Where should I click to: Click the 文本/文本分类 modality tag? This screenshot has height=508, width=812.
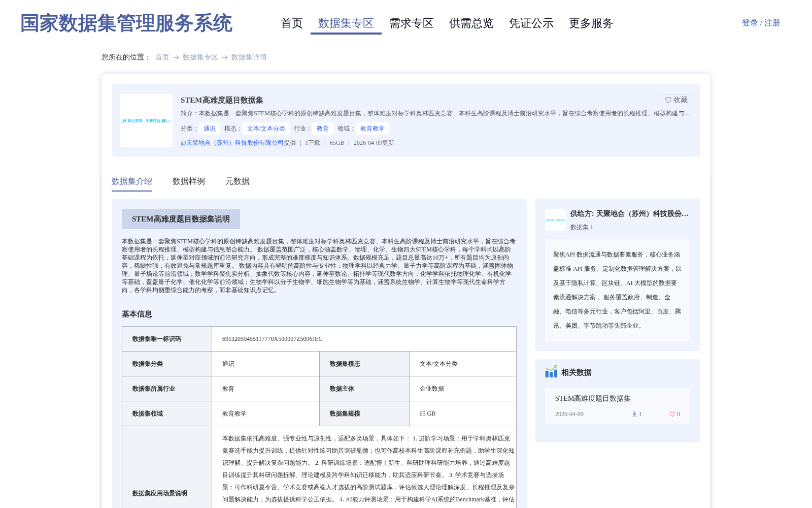click(266, 129)
